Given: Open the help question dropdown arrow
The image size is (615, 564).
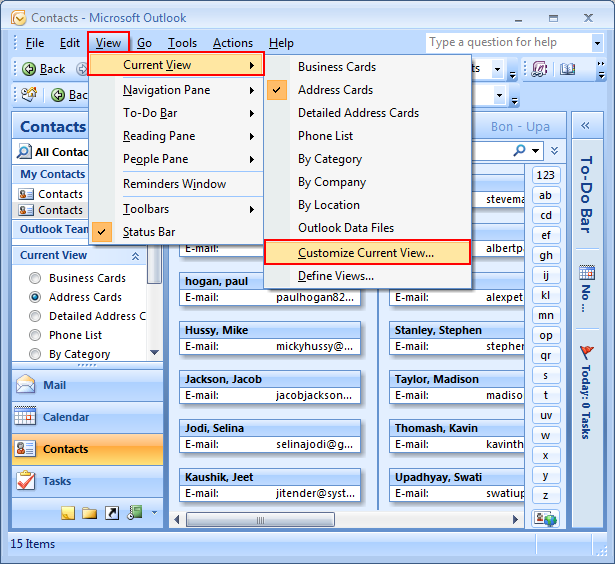Looking at the screenshot, I should point(597,43).
